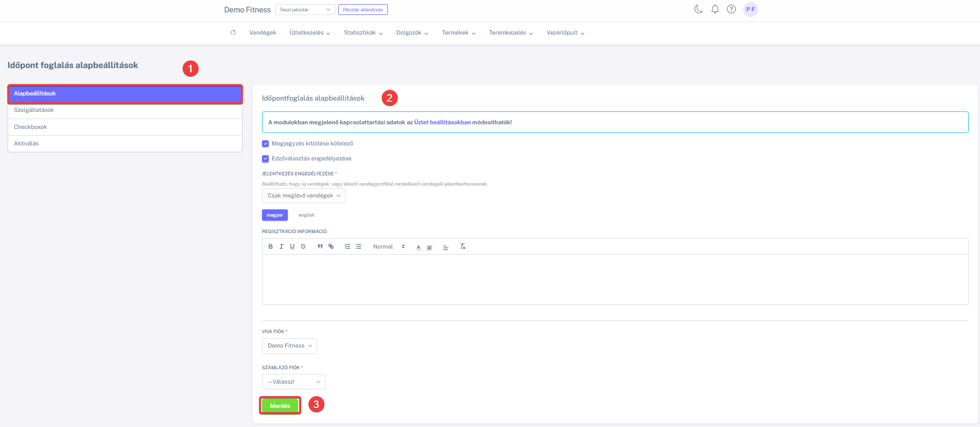Expand Dolgozók menu
This screenshot has width=980, height=427.
(412, 32)
